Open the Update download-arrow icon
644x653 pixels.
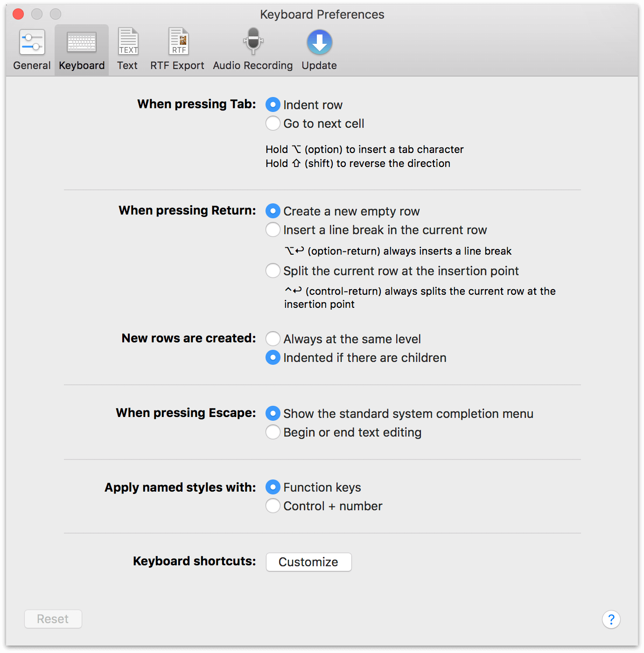(320, 42)
